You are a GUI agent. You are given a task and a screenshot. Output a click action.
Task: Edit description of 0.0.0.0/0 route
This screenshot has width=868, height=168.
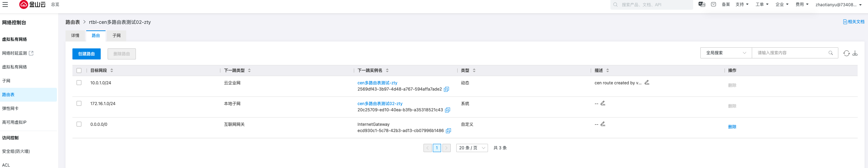click(x=603, y=124)
